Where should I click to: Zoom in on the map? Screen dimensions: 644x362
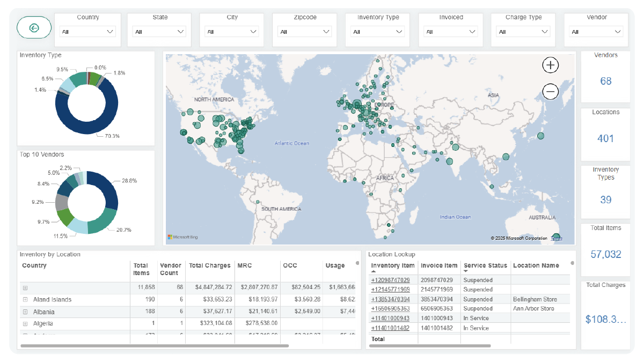(x=551, y=65)
